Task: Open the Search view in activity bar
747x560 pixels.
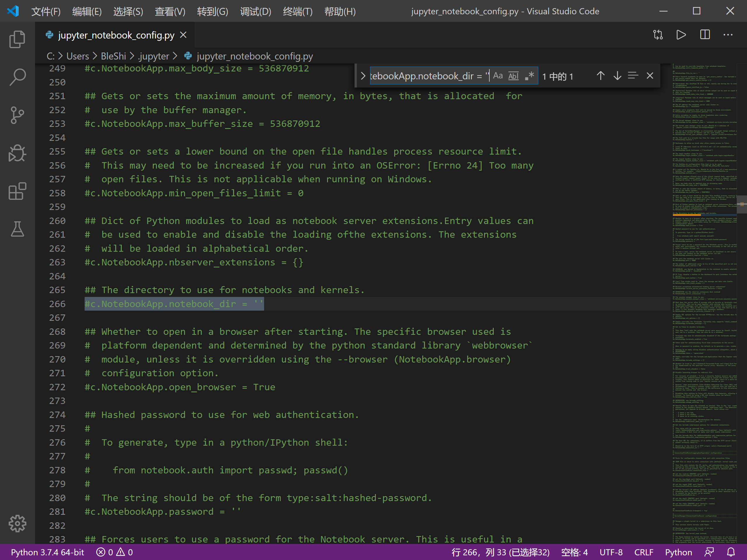Action: (x=17, y=77)
